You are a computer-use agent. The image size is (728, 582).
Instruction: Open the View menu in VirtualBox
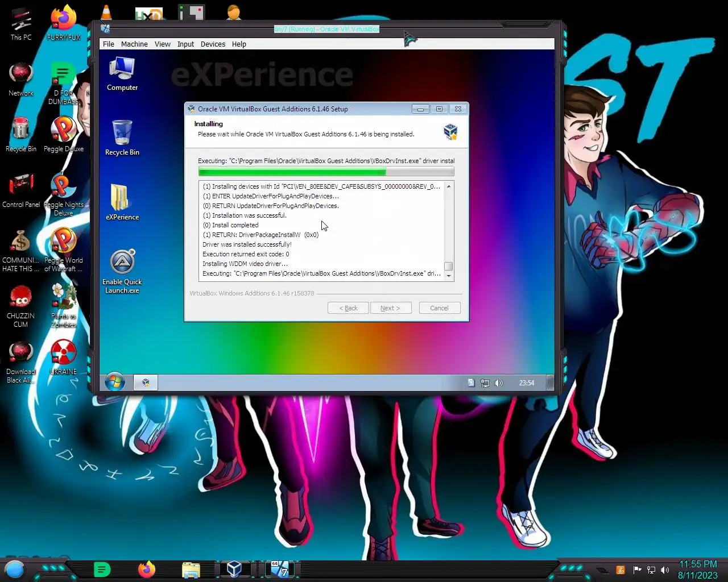pyautogui.click(x=163, y=44)
